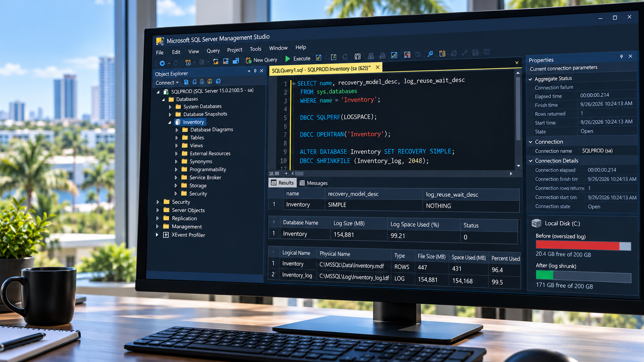Toggle the Properties panel pin
Screen dimensions: 644x362
click(x=621, y=57)
